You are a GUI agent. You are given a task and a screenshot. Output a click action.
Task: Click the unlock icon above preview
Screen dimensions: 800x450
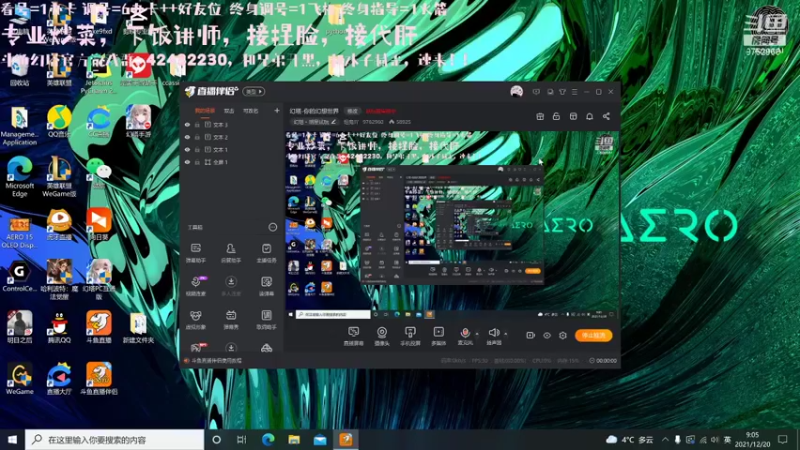coord(556,116)
